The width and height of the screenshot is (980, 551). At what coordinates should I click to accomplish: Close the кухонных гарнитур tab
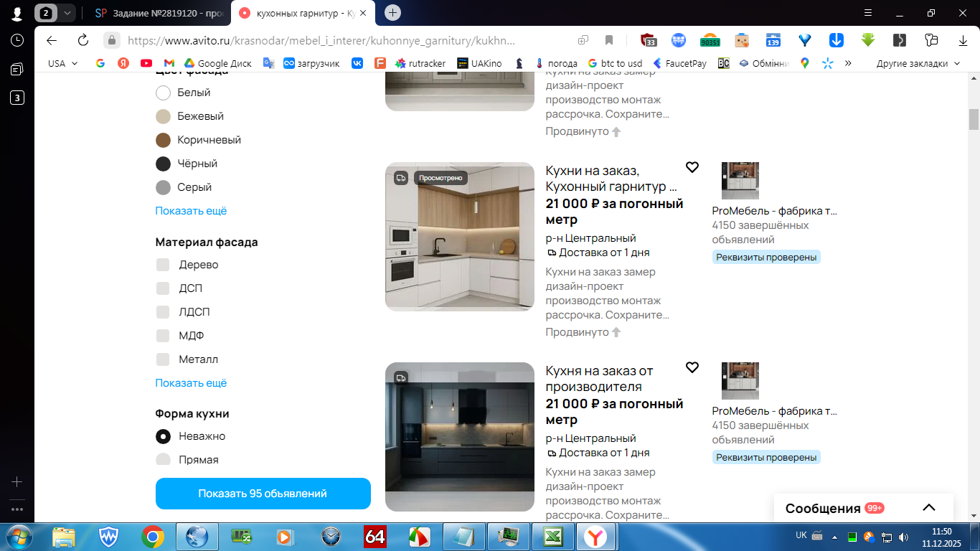[364, 13]
